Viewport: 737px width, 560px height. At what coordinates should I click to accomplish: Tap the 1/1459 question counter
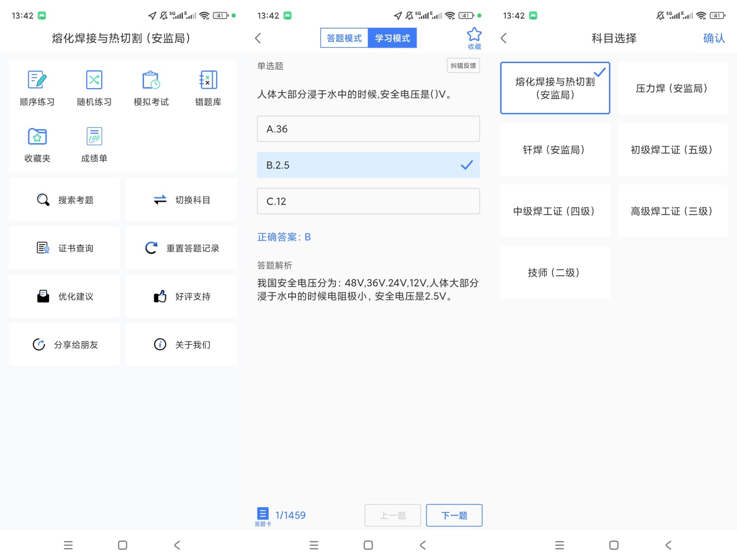[290, 515]
